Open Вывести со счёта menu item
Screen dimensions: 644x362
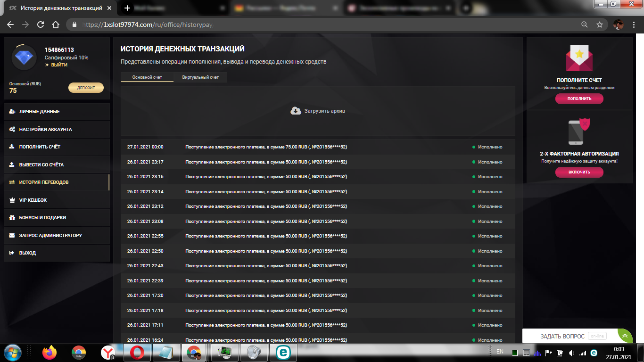pos(57,165)
